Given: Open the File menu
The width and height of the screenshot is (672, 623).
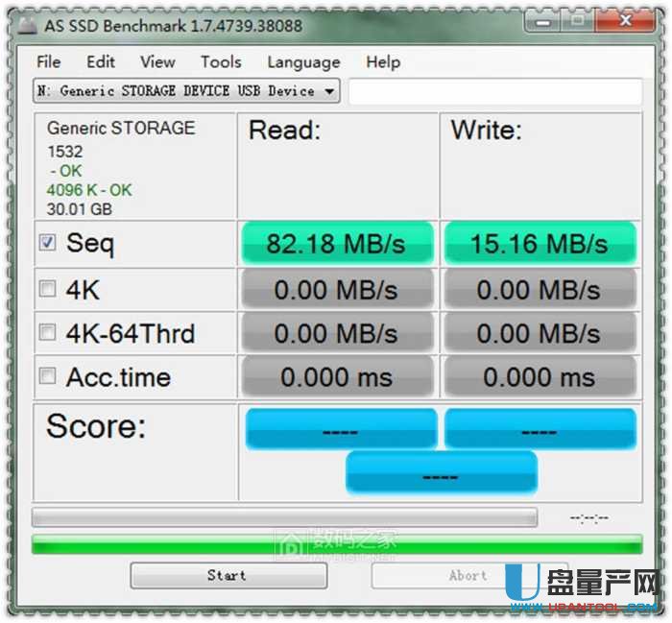Looking at the screenshot, I should 48,62.
